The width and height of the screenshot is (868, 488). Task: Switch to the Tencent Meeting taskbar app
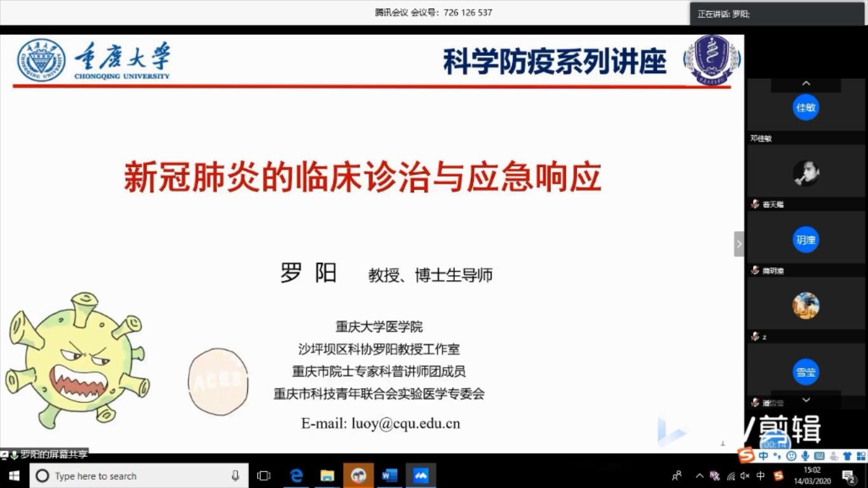[x=421, y=475]
